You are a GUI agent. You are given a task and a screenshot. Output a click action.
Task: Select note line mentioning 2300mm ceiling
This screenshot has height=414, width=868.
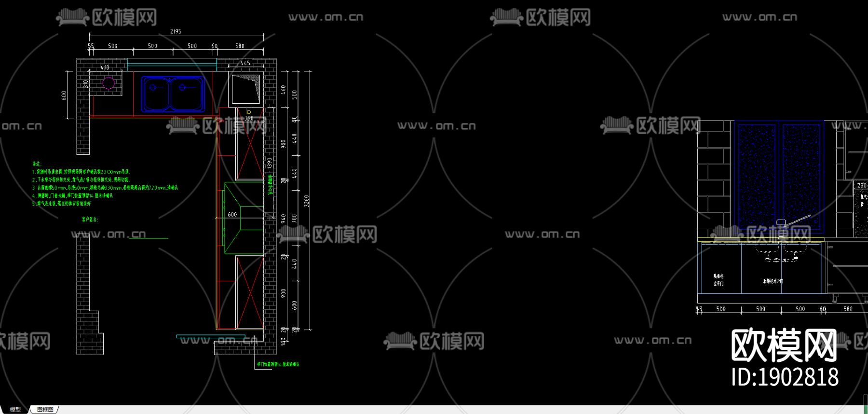click(x=81, y=172)
